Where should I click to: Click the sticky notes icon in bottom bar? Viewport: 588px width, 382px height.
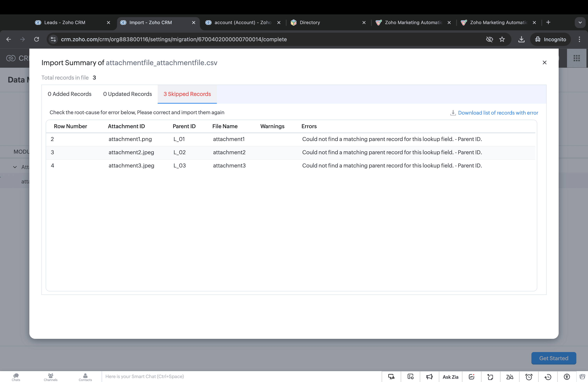tap(490, 377)
